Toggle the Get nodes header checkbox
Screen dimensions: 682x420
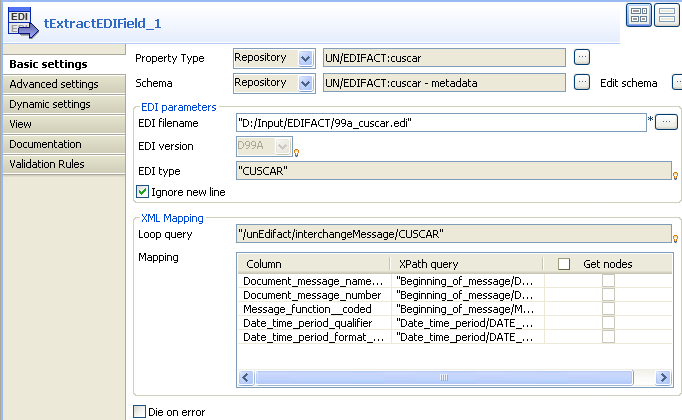pos(564,263)
